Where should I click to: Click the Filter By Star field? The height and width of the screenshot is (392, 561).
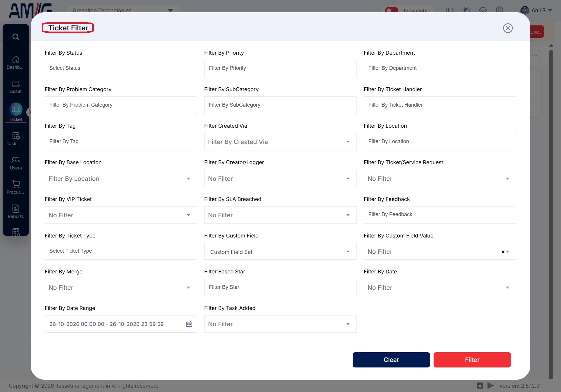pos(280,287)
